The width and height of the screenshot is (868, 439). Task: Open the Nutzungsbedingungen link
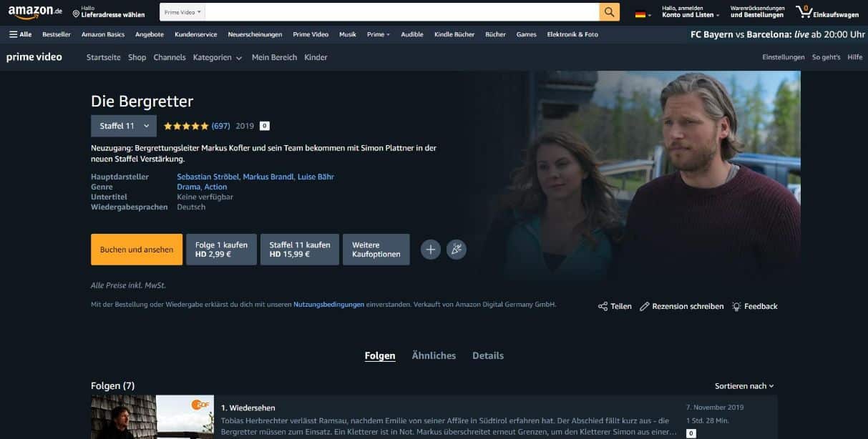(328, 305)
